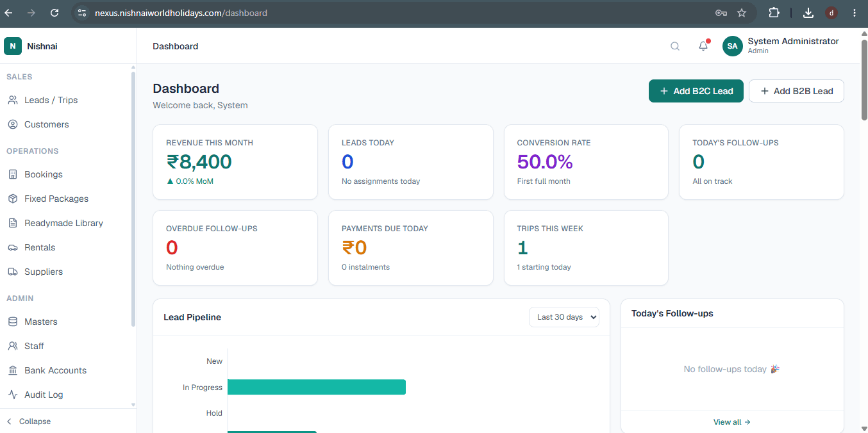Viewport: 868px width, 433px height.
Task: Click the Audit Log activity icon
Action: pyautogui.click(x=13, y=395)
